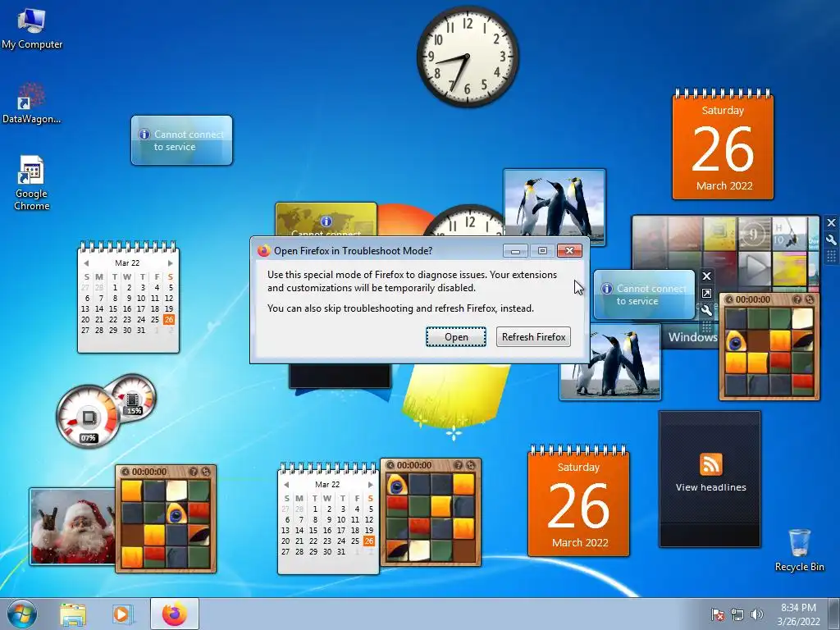The height and width of the screenshot is (630, 840).
Task: Open the Media Center gadget's wrench options
Action: (x=831, y=240)
